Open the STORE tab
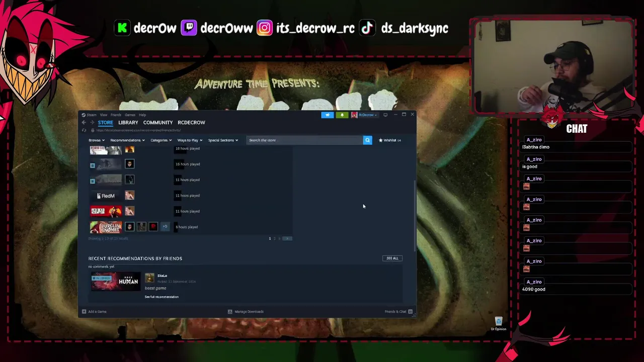 coord(106,123)
